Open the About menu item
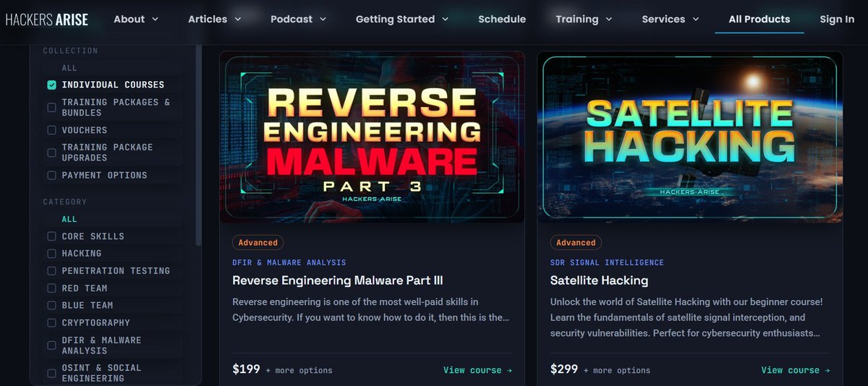 pos(129,20)
